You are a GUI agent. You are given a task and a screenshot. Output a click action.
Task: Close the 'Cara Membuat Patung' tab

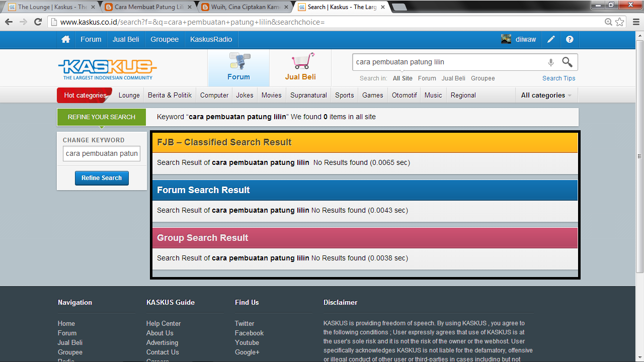click(189, 7)
